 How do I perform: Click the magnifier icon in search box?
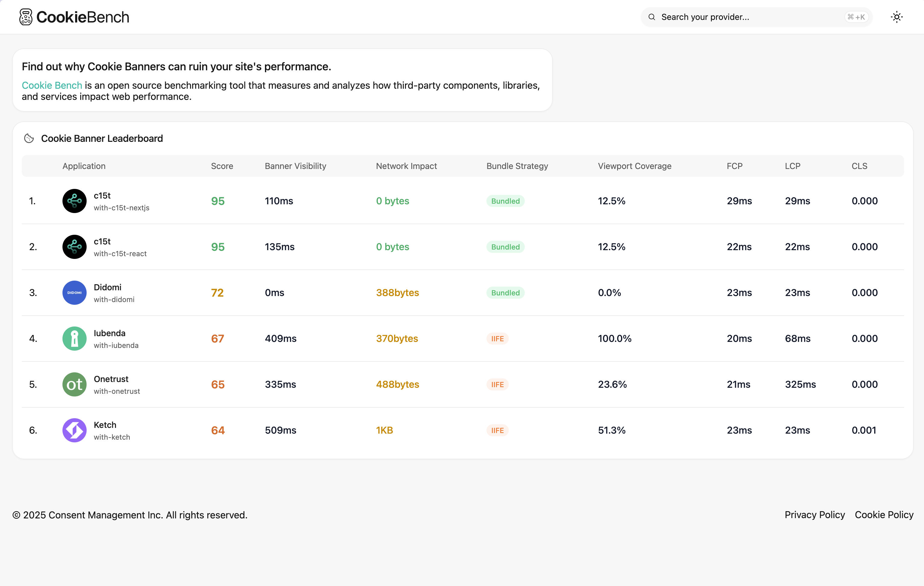pyautogui.click(x=652, y=17)
